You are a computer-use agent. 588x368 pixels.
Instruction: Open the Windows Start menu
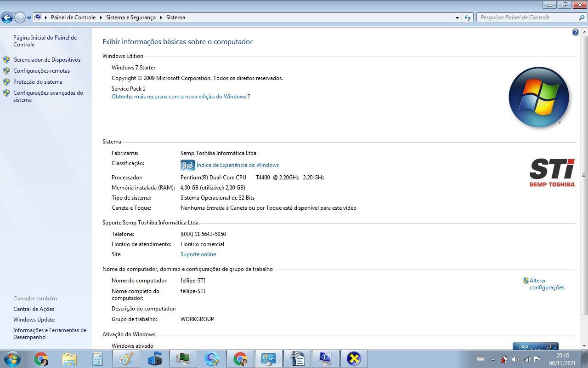(12, 359)
